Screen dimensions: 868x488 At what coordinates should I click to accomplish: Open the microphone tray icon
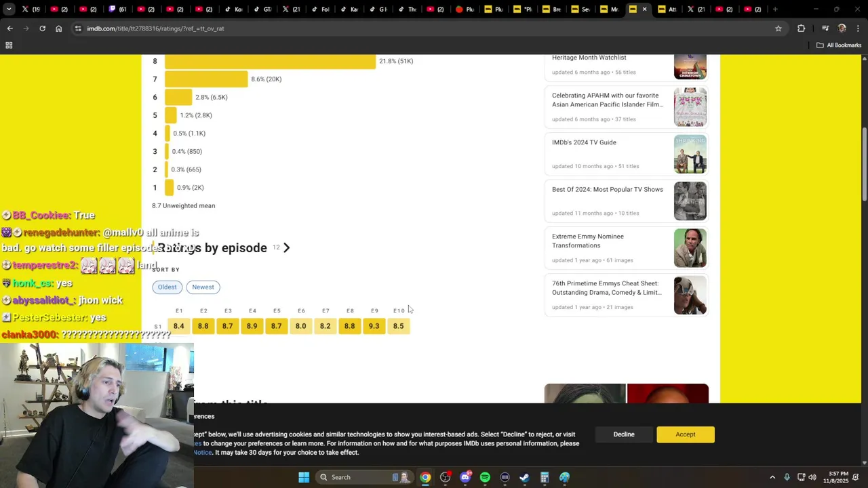(787, 477)
